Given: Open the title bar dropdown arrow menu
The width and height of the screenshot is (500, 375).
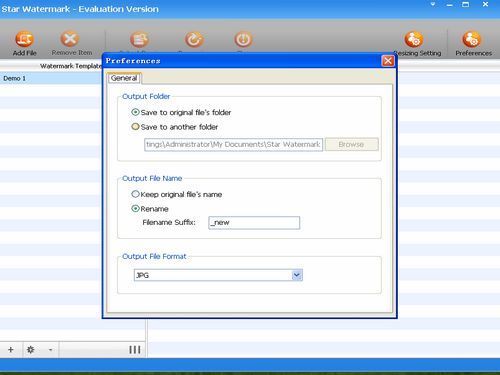Looking at the screenshot, I should [x=433, y=5].
